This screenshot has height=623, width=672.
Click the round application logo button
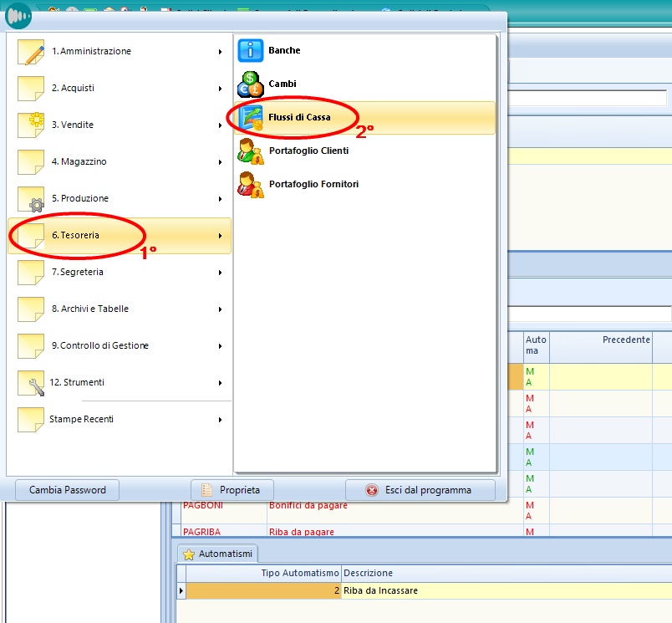click(18, 15)
